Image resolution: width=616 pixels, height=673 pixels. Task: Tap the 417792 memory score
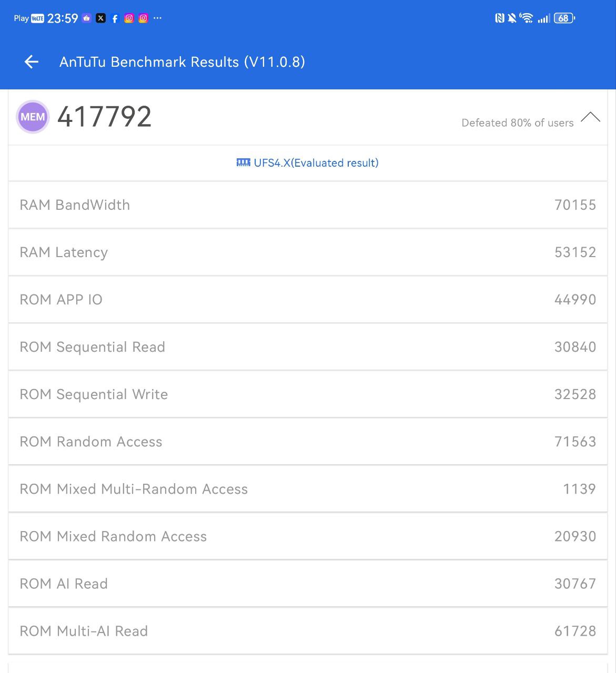pos(104,117)
